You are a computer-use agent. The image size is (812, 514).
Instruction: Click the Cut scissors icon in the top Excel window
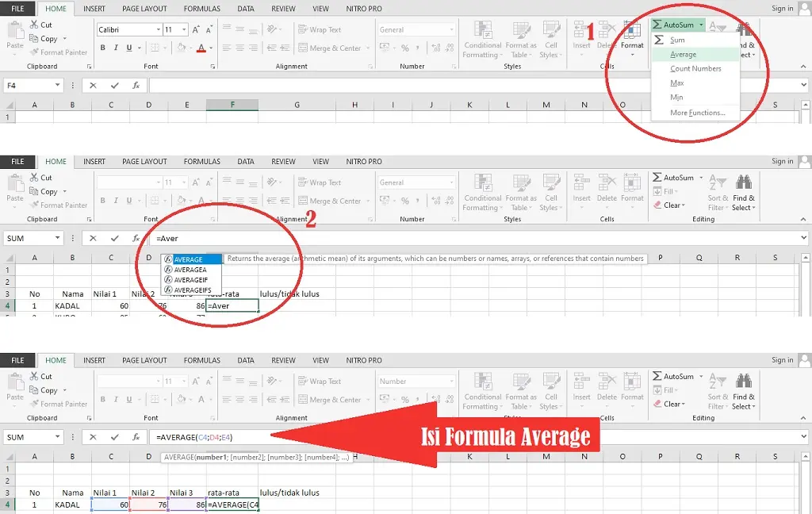pyautogui.click(x=34, y=25)
